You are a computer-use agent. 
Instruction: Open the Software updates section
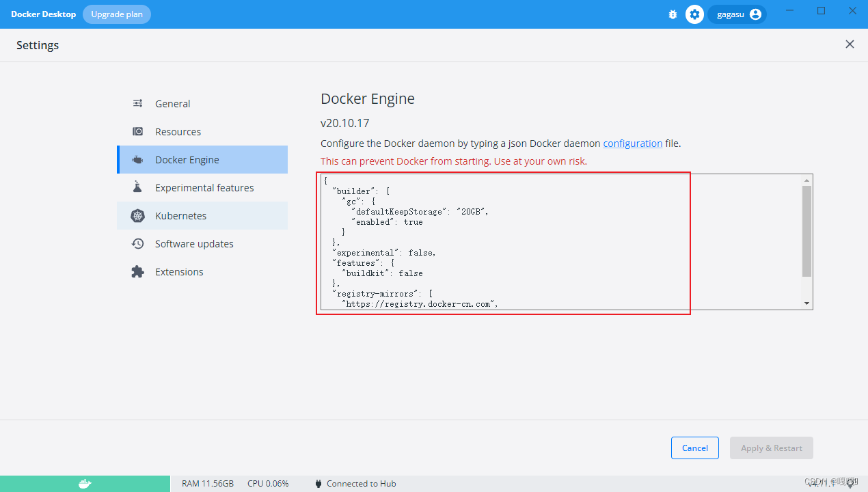[193, 243]
